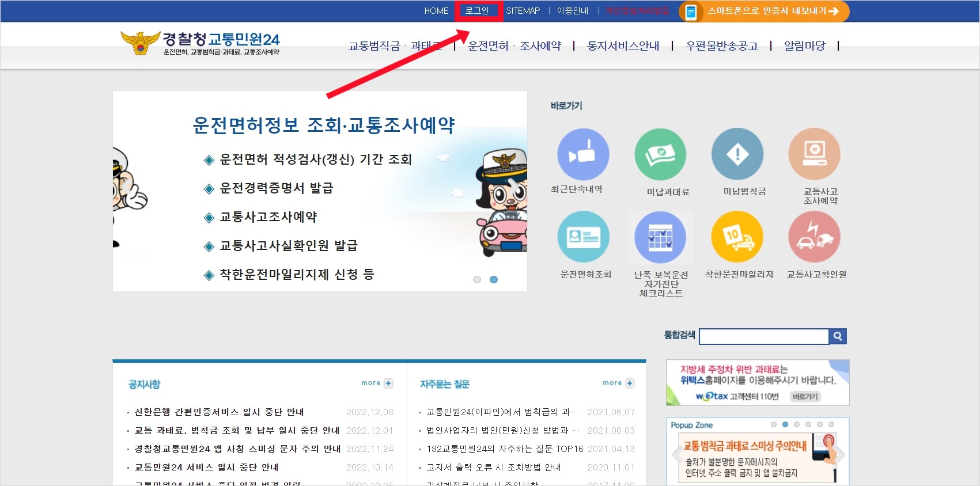980x486 pixels.
Task: Open the 교통범칙금·과태료 menu
Action: 395,46
